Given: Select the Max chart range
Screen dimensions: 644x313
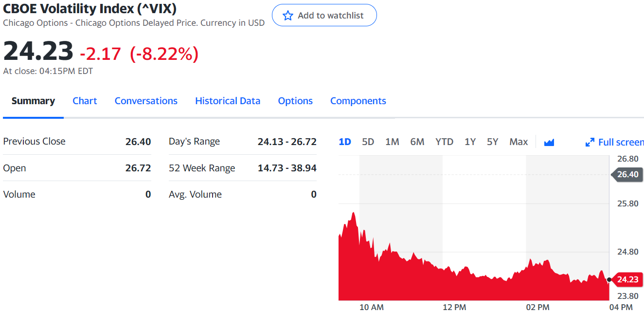Looking at the screenshot, I should point(519,142).
